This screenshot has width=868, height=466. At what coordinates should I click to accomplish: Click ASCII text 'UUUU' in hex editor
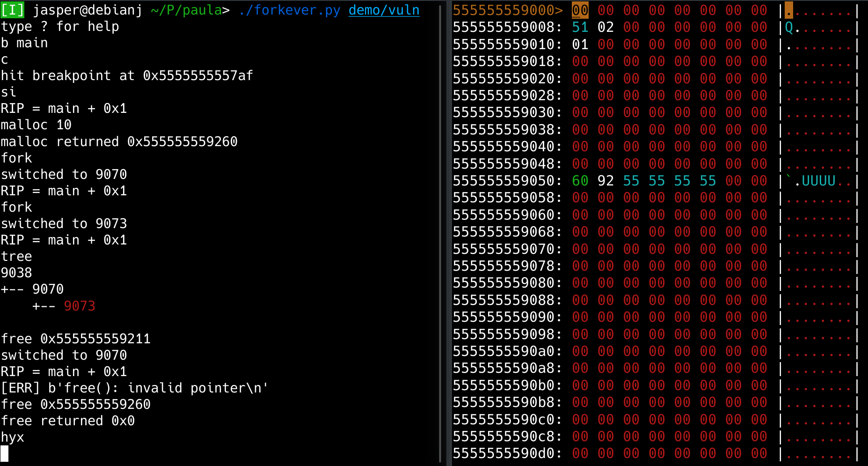pyautogui.click(x=818, y=181)
